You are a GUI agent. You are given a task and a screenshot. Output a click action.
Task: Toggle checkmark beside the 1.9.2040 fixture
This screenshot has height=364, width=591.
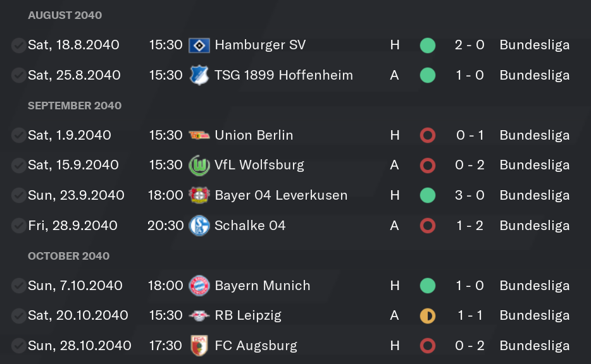(18, 135)
